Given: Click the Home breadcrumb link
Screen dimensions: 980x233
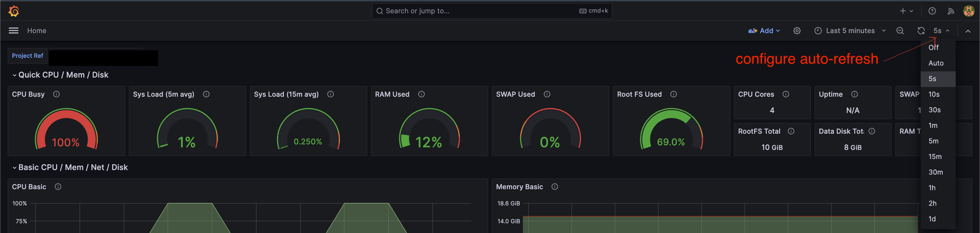Looking at the screenshot, I should click(37, 31).
